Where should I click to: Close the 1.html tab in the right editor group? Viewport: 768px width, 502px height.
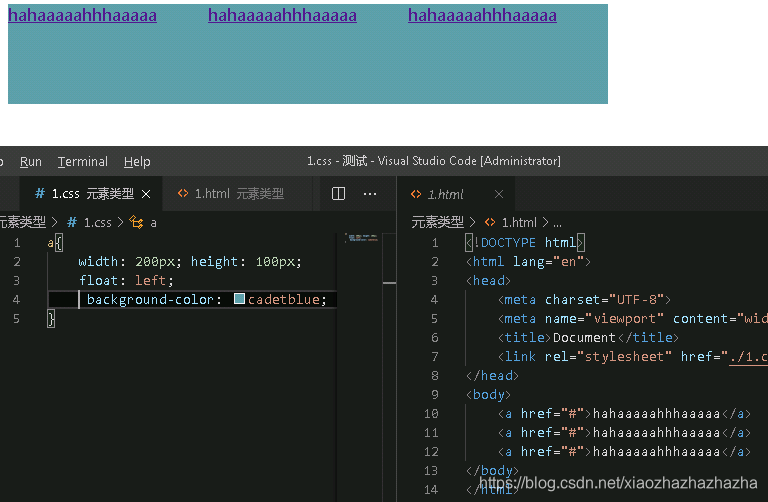(499, 194)
